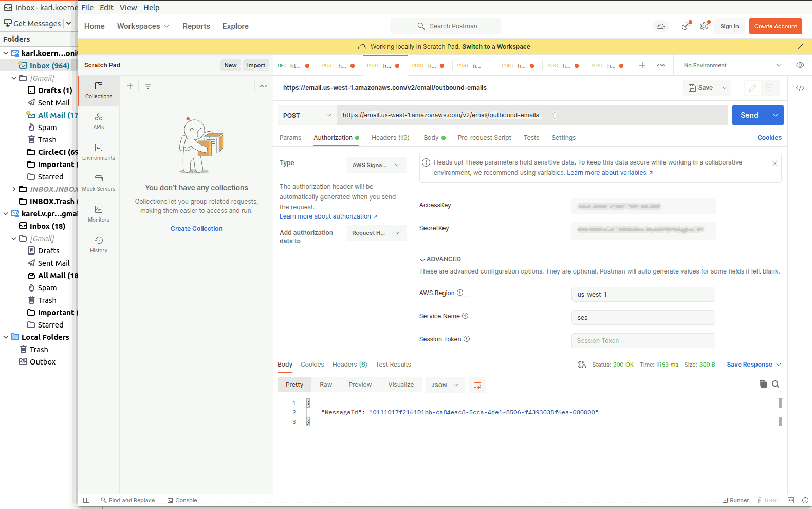Switch to the response Cookies tab
The image size is (812, 509).
click(x=312, y=365)
